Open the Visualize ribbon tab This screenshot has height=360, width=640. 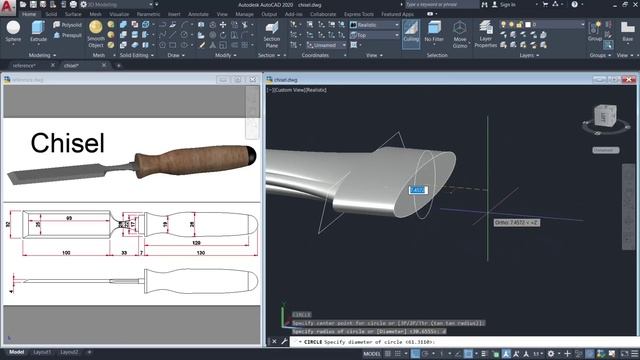(x=119, y=14)
